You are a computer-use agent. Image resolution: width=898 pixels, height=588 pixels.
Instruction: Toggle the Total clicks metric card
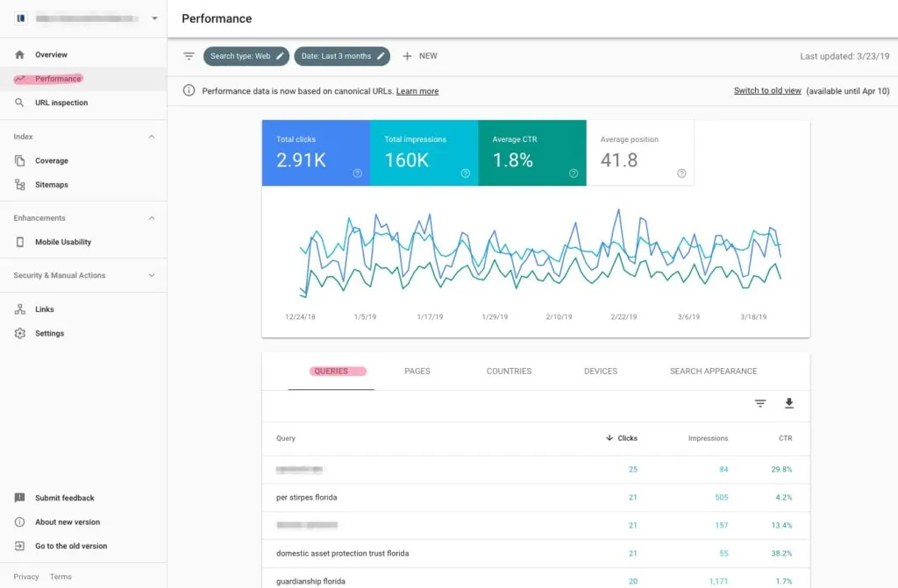tap(316, 153)
